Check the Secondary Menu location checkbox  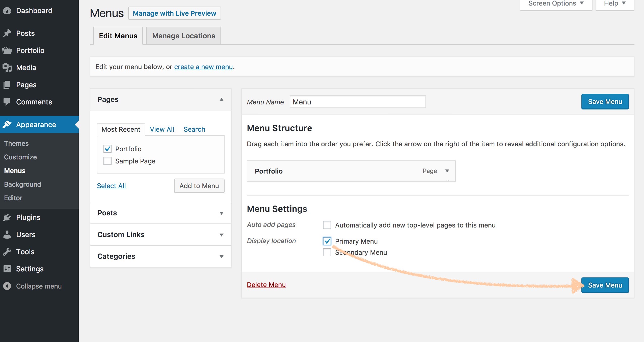click(327, 252)
